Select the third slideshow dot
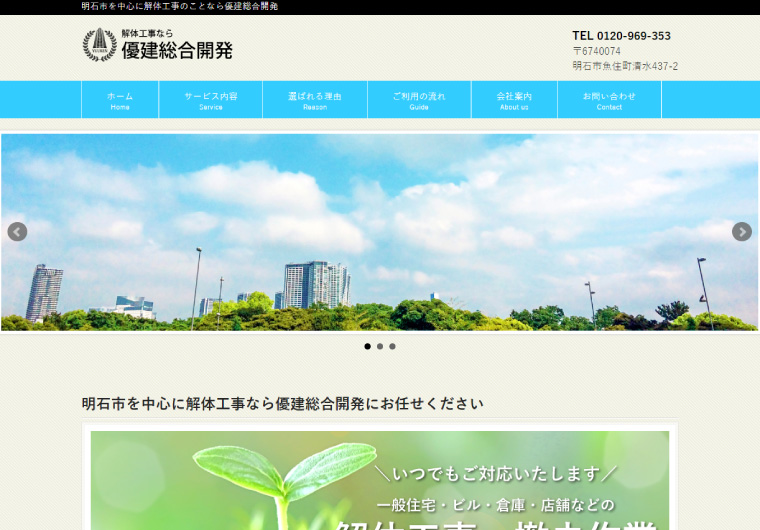The image size is (760, 530). coord(392,346)
